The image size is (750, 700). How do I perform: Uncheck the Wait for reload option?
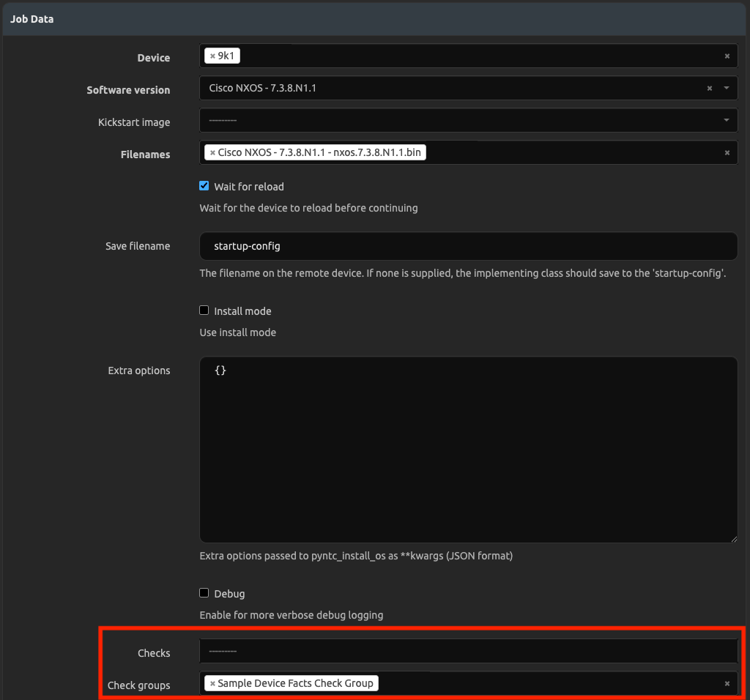(x=204, y=185)
